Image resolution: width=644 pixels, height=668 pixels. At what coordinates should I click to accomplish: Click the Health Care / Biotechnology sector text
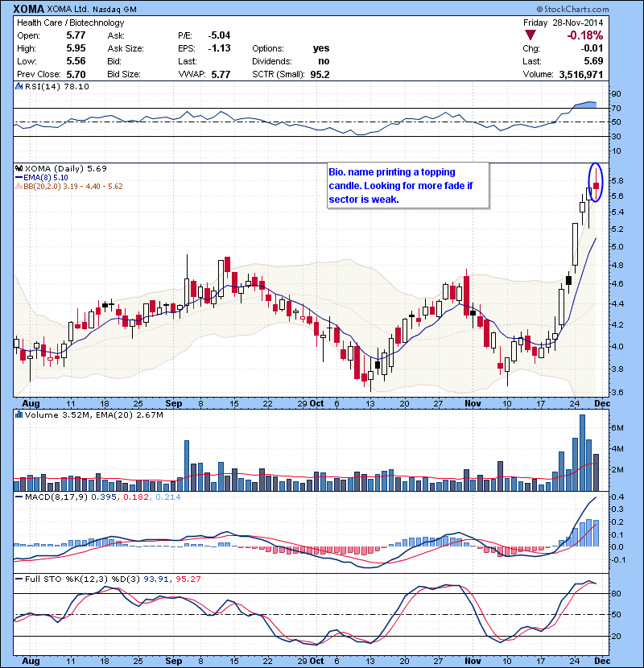pyautogui.click(x=71, y=23)
